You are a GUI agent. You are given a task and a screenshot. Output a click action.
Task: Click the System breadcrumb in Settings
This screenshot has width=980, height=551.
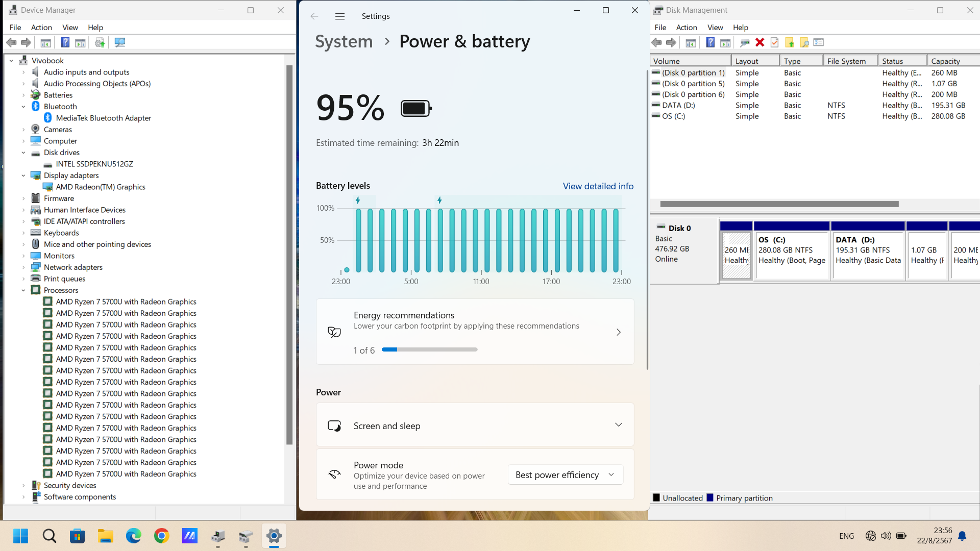[344, 41]
